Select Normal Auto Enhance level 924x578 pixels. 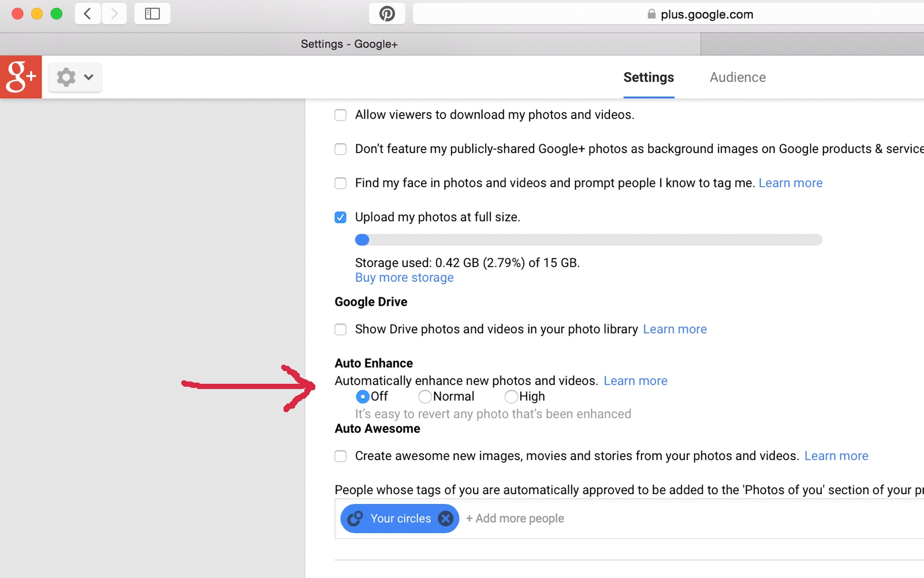[425, 397]
